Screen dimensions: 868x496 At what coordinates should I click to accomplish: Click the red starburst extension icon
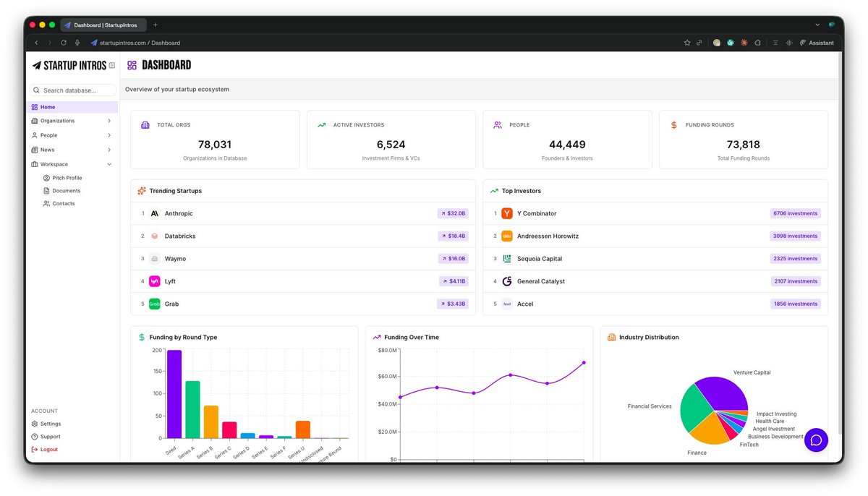(744, 43)
